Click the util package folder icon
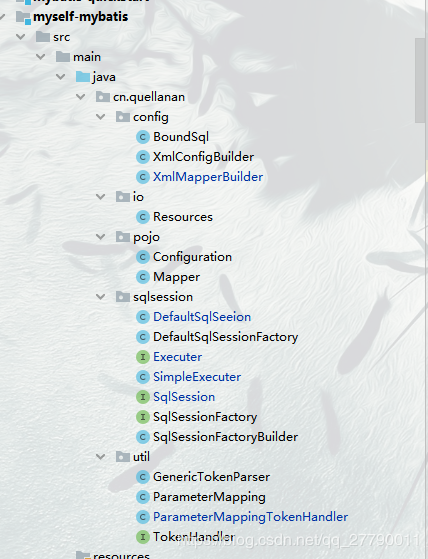Image resolution: width=428 pixels, height=559 pixels. tap(123, 457)
